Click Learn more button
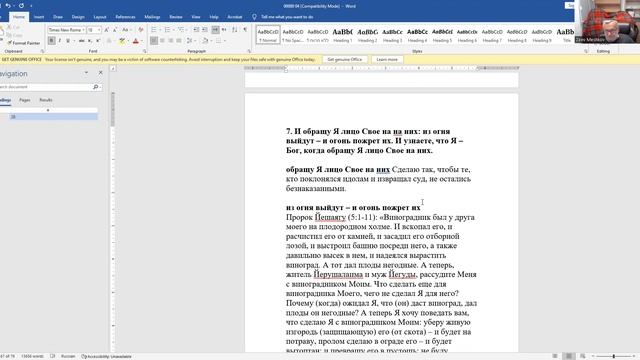Viewport: 640px width, 360px height. pyautogui.click(x=387, y=60)
